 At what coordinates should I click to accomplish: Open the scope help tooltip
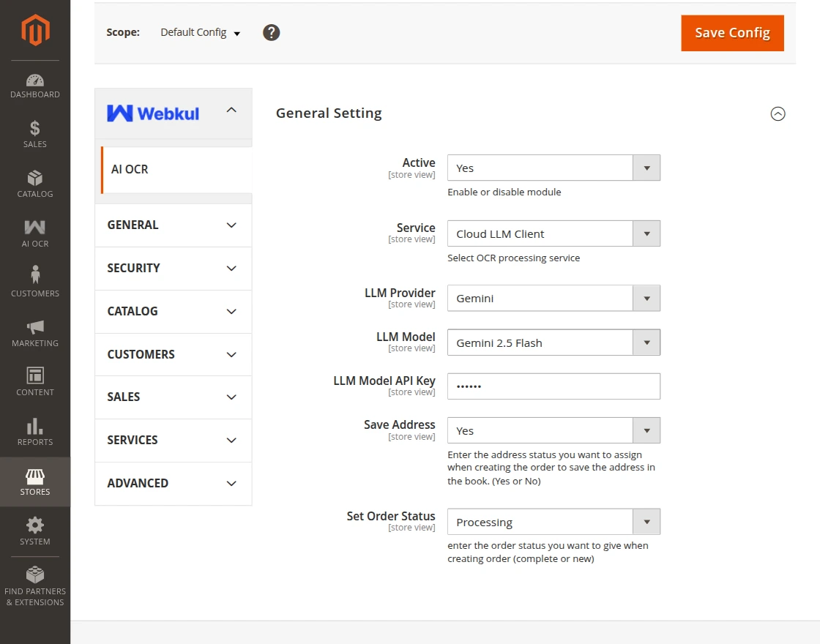[271, 32]
